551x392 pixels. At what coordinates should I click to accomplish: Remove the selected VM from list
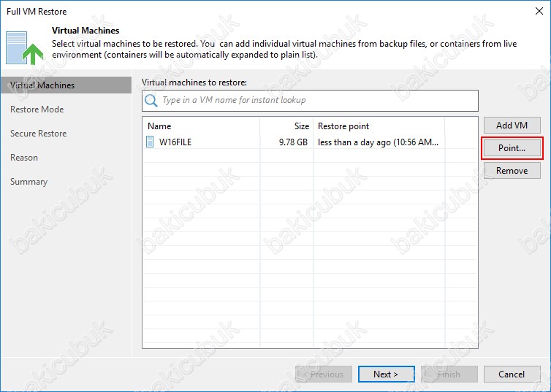pos(512,171)
